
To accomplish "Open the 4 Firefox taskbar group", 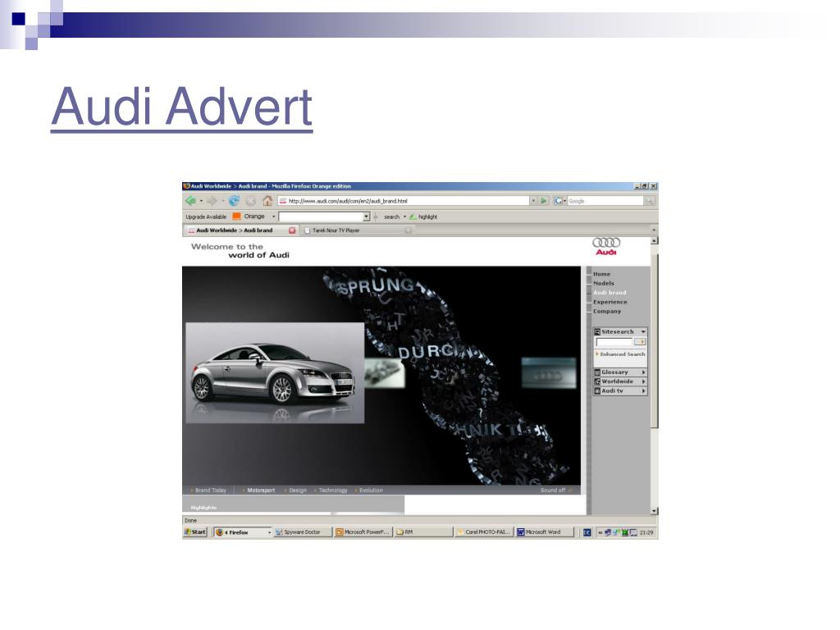I will click(x=243, y=532).
